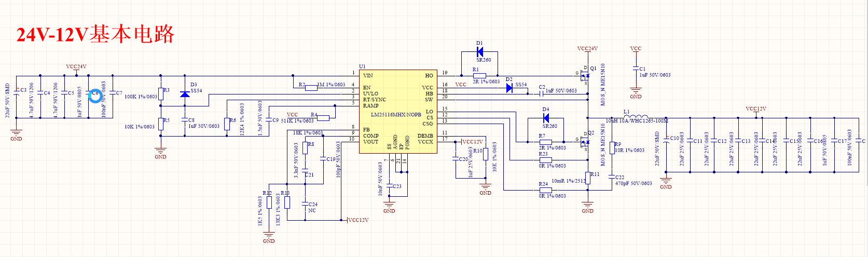Click the GND symbol below C1

coord(636,93)
